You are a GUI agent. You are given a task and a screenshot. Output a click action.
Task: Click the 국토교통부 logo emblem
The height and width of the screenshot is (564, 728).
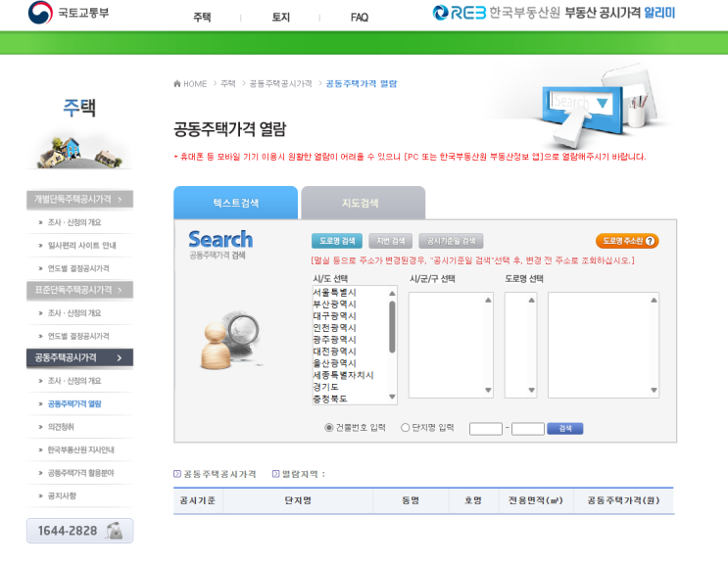40,12
